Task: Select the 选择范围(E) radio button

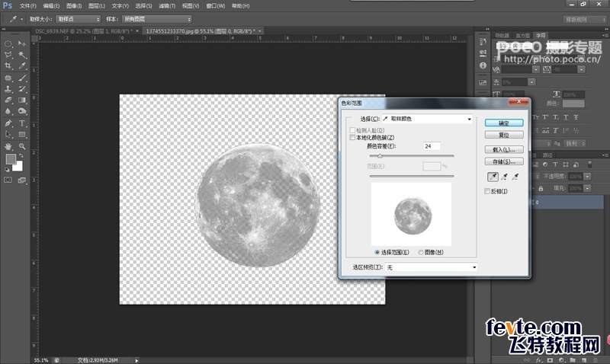Action: 377,252
